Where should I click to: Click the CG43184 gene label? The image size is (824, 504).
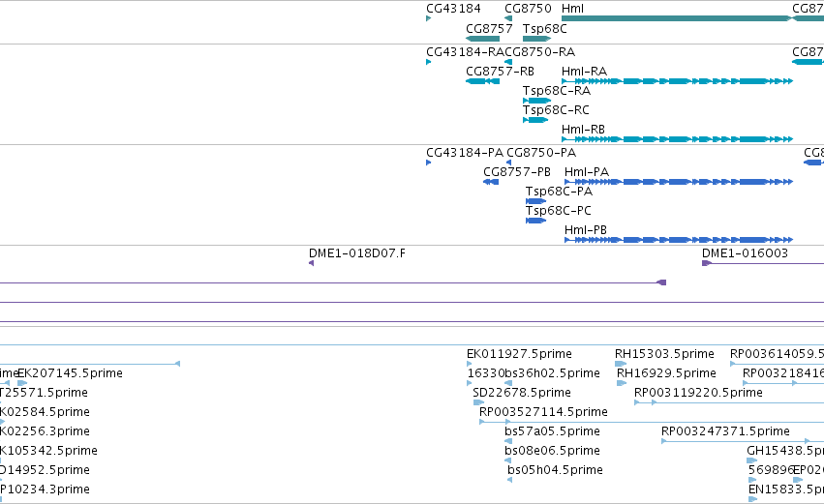point(453,9)
